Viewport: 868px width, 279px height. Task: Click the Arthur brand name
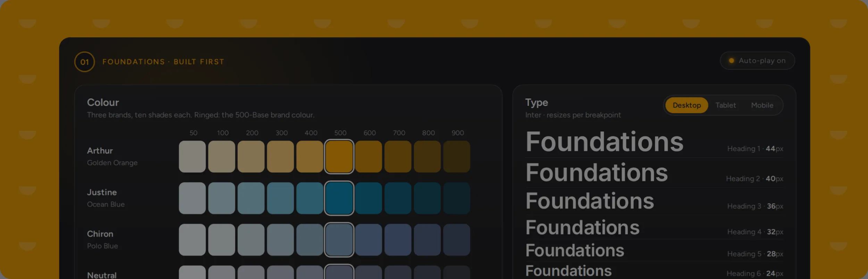[100, 151]
